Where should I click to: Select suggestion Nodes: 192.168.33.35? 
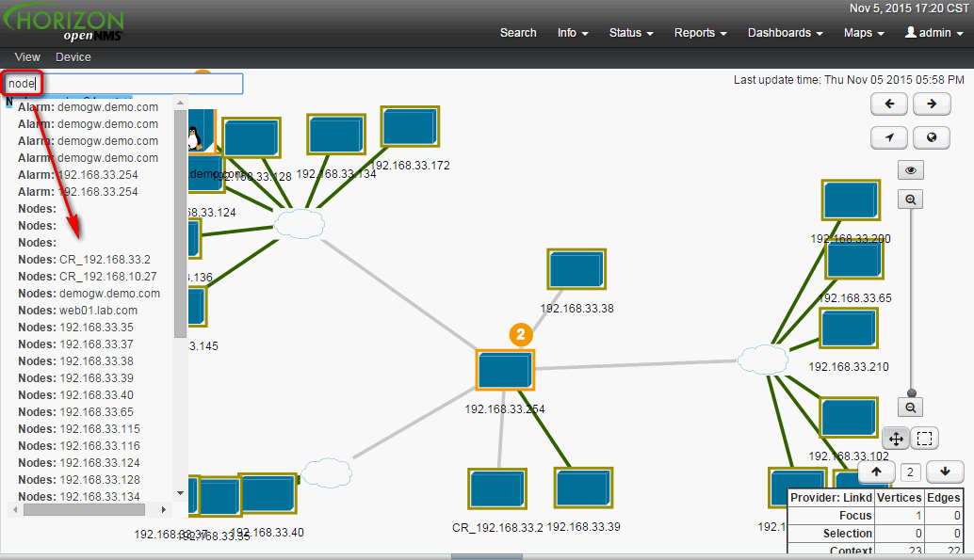pos(75,328)
